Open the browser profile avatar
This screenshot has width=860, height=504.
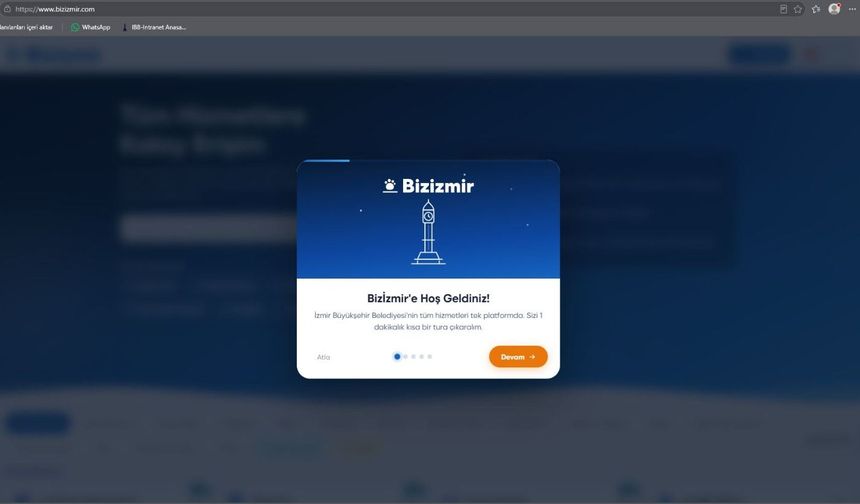pyautogui.click(x=834, y=9)
